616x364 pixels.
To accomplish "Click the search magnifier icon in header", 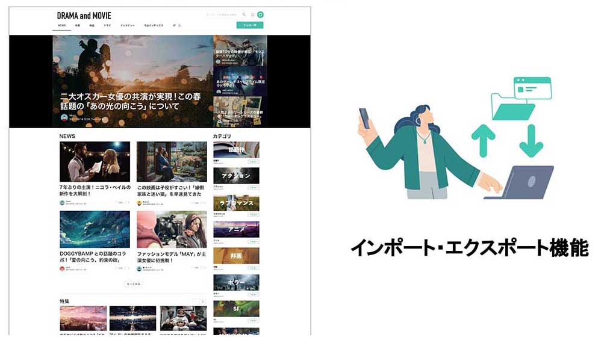I will (244, 14).
